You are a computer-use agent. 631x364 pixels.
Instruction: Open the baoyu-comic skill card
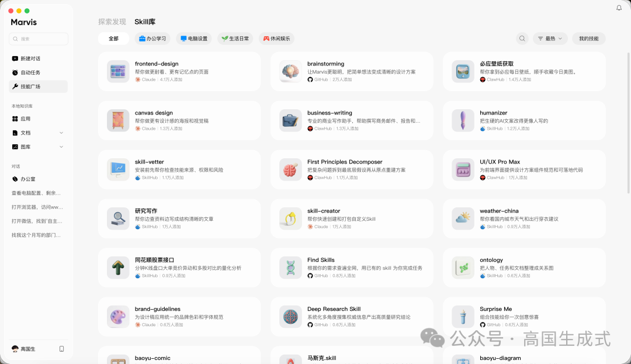click(179, 355)
